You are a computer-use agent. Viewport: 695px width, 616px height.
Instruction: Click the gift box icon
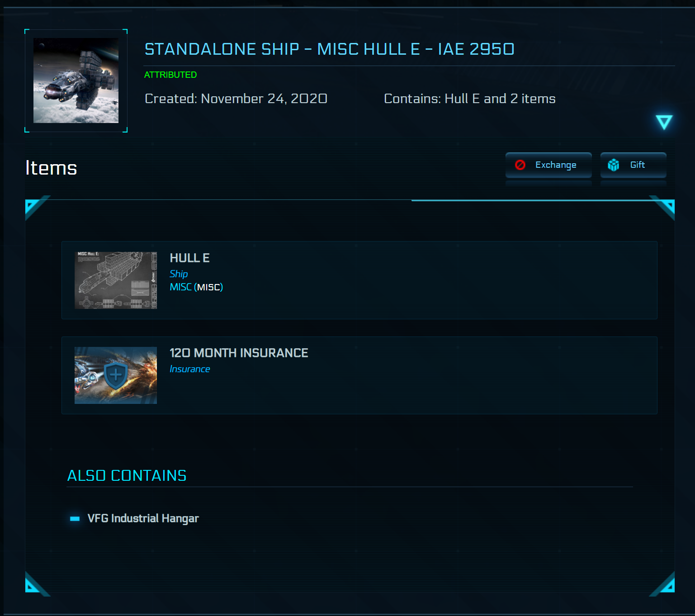pos(613,165)
